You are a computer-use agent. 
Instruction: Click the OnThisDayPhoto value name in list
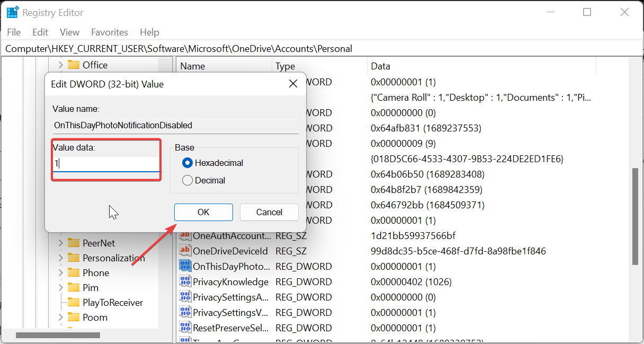click(x=231, y=266)
